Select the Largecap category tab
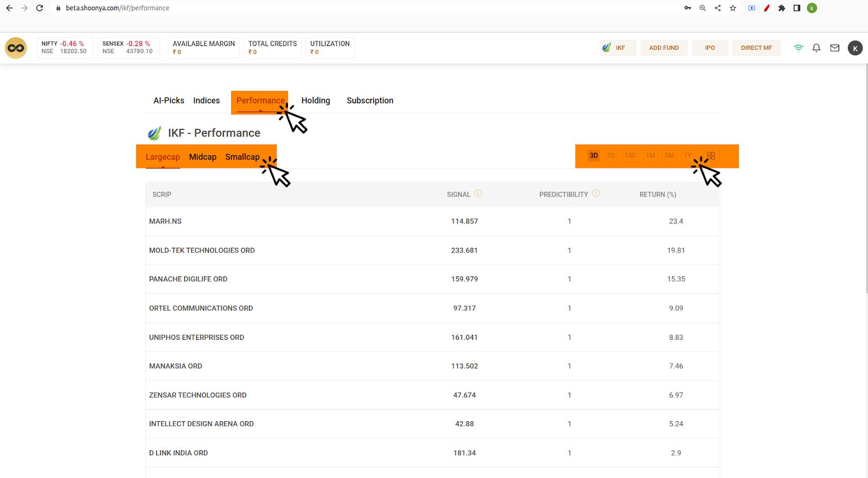Viewport: 868px width, 478px height. pos(163,157)
